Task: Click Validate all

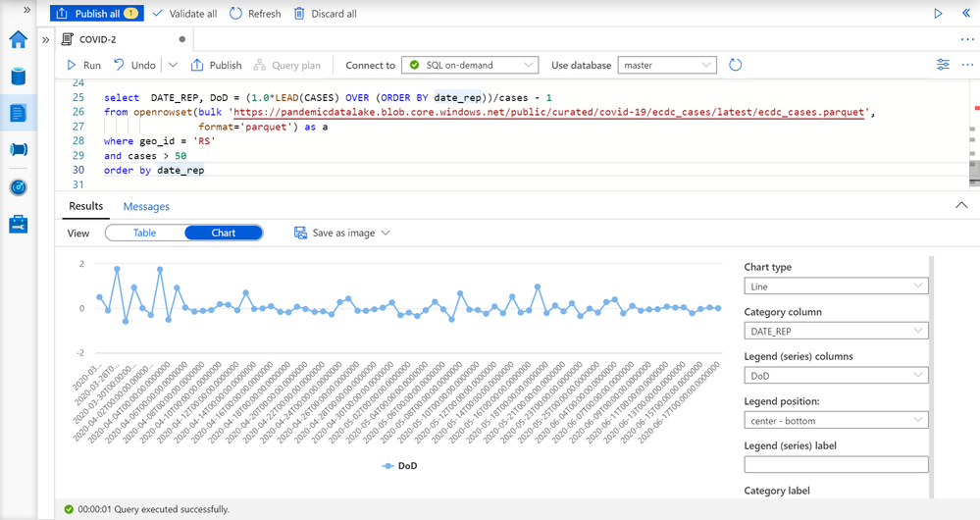Action: 185,13
